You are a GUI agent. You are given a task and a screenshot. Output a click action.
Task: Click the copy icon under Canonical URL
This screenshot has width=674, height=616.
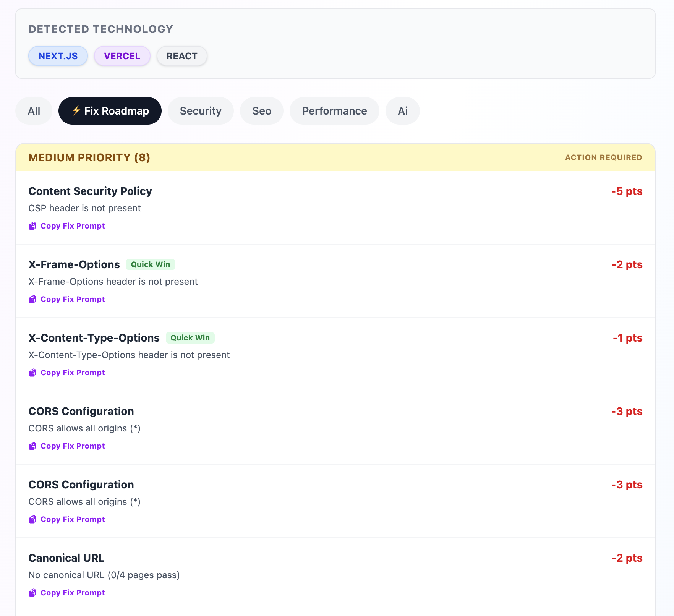coord(33,593)
